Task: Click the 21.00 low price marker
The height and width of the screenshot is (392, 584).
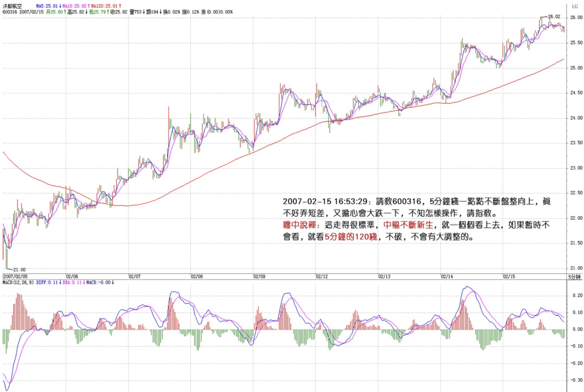Action: click(19, 270)
